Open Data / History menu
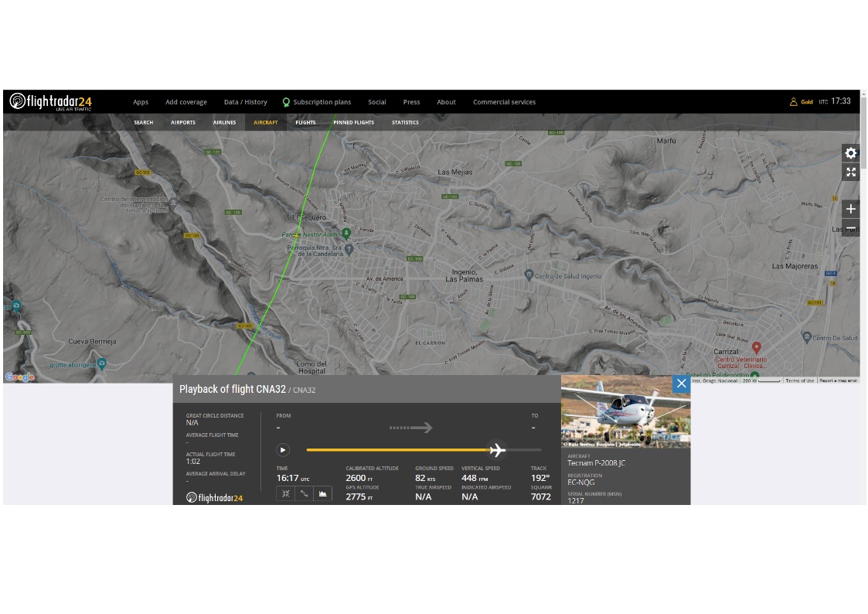 point(245,102)
